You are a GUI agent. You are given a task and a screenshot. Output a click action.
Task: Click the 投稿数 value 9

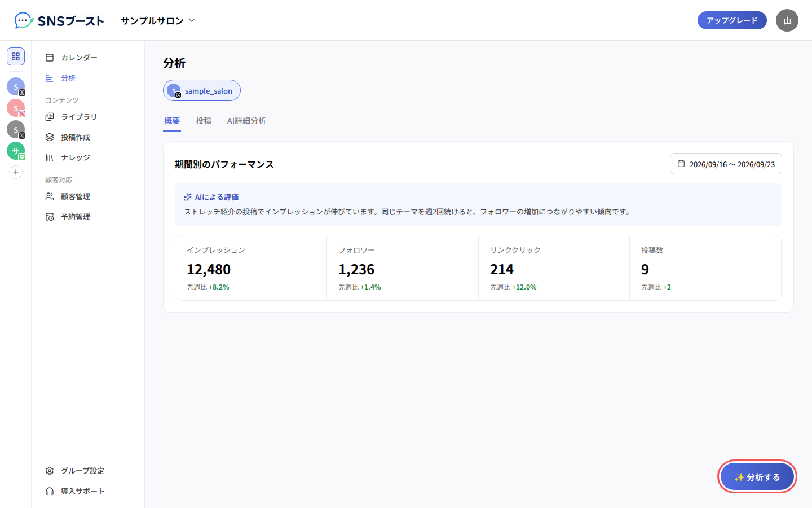[x=645, y=270]
